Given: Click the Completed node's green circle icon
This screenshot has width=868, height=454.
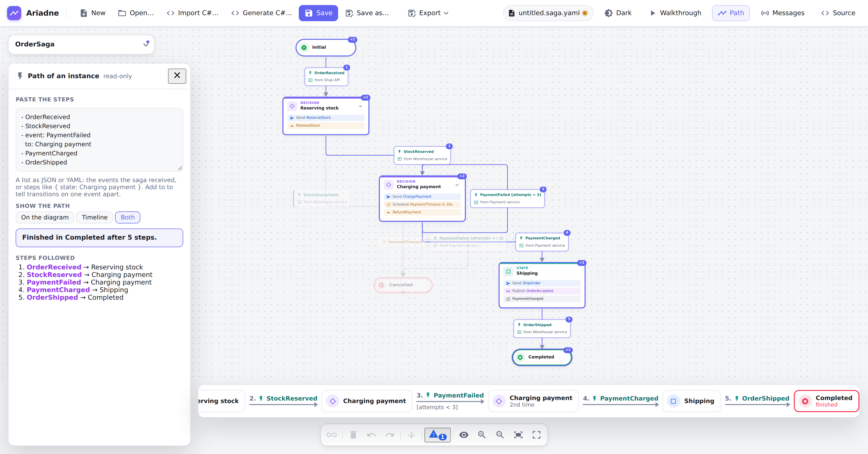Looking at the screenshot, I should 520,357.
